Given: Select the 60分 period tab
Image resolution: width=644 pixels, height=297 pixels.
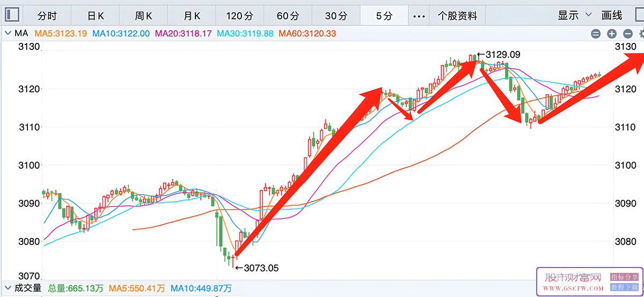Looking at the screenshot, I should 288,16.
